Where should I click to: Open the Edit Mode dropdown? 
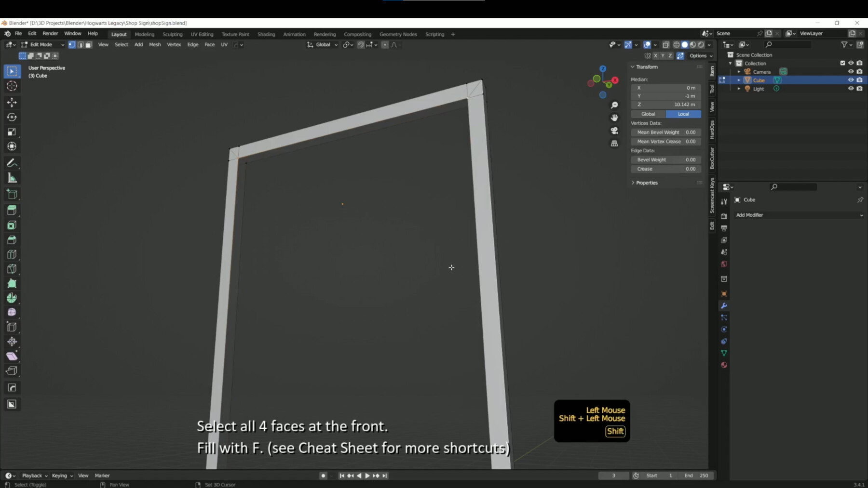click(42, 44)
